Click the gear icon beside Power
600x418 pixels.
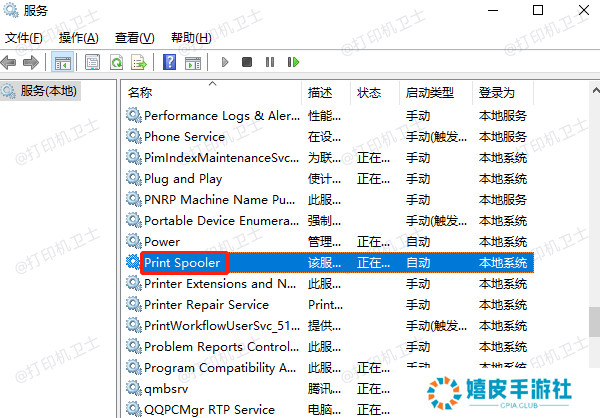point(134,241)
